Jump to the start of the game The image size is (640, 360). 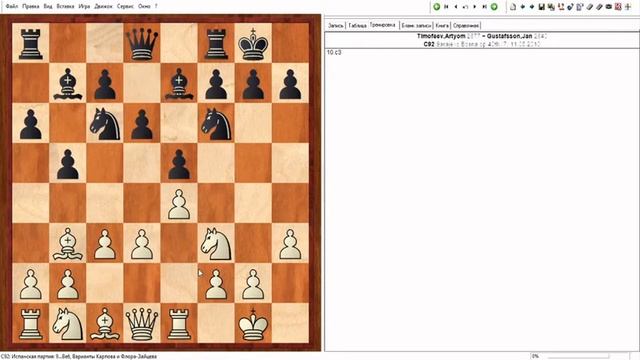(x=446, y=7)
